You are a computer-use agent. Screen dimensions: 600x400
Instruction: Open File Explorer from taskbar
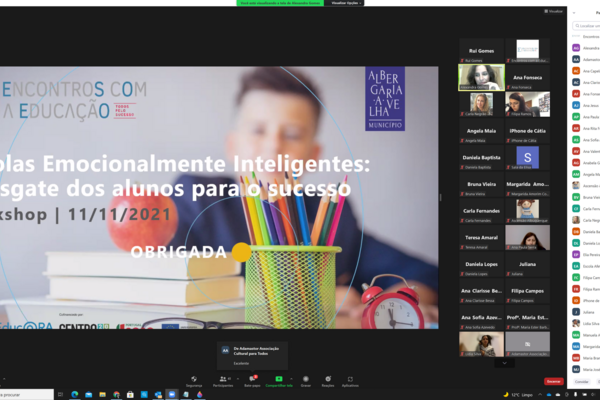pyautogui.click(x=102, y=394)
